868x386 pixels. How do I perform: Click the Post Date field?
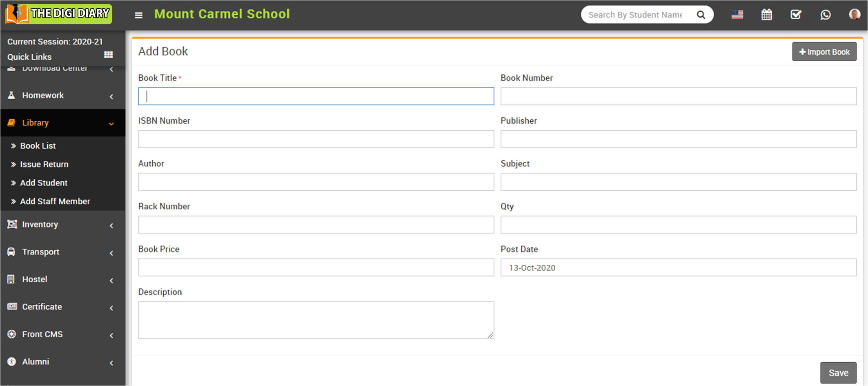(x=678, y=268)
